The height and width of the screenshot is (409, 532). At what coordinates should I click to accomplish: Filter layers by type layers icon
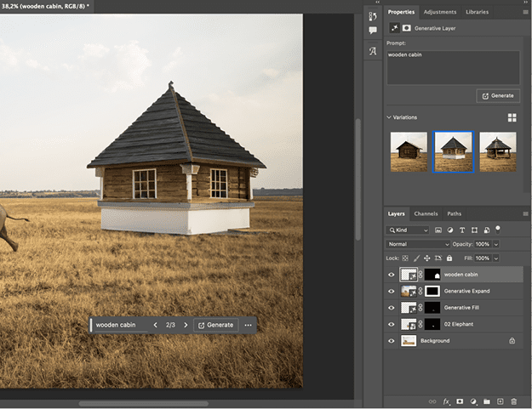[x=462, y=230]
